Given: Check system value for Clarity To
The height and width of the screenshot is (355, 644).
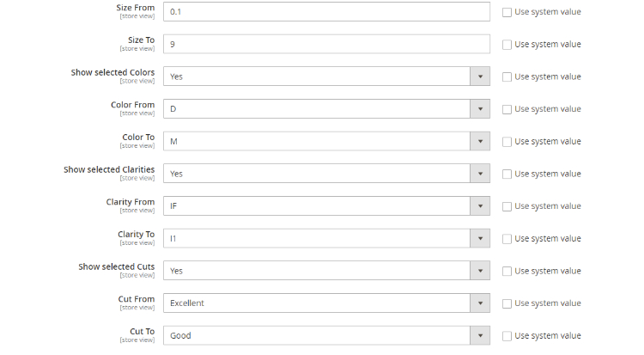Looking at the screenshot, I should 507,239.
